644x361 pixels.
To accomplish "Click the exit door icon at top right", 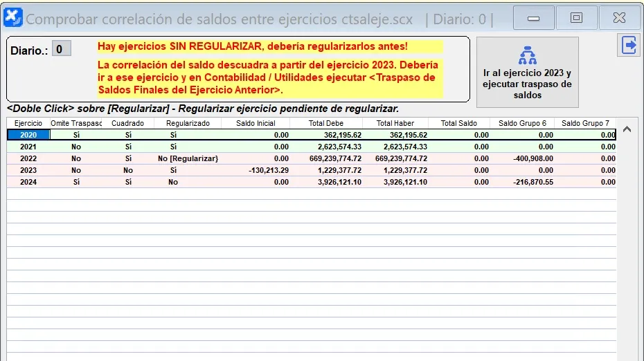I will (x=629, y=46).
